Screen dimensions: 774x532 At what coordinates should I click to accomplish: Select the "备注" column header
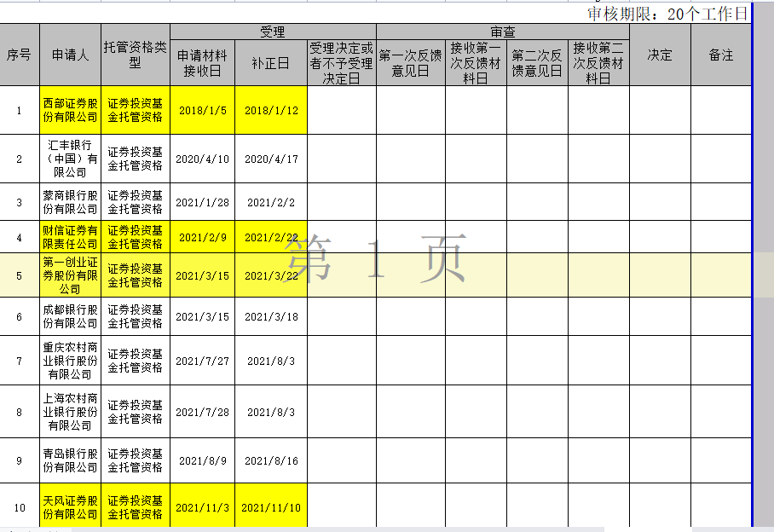[x=720, y=55]
